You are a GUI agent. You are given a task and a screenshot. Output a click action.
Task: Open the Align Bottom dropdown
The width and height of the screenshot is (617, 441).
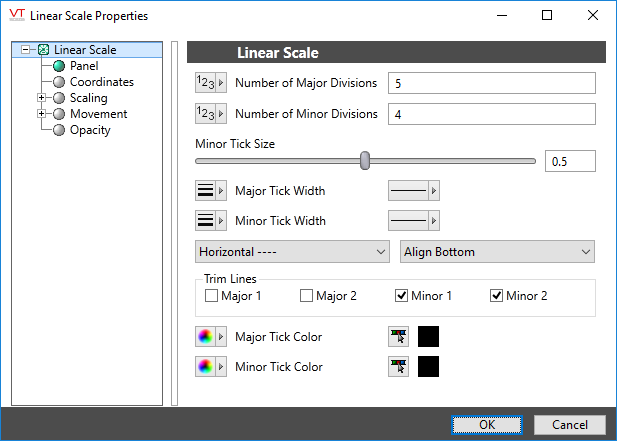click(x=497, y=252)
